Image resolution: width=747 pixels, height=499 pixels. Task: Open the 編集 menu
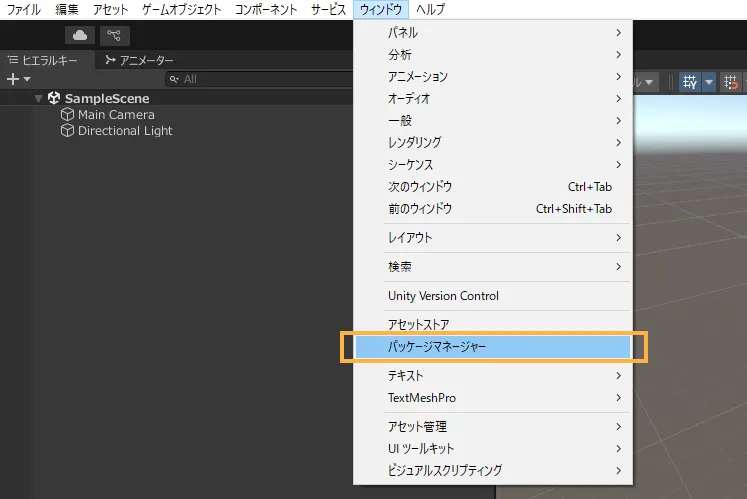[67, 10]
